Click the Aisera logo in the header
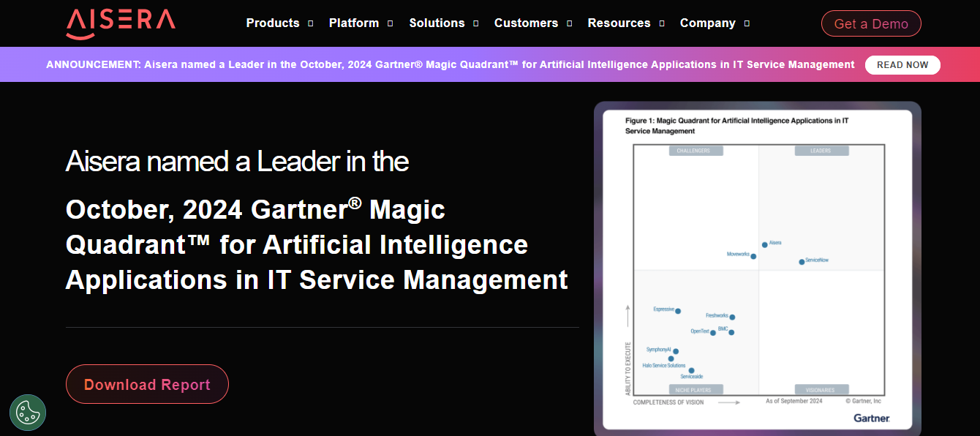Screen dimensions: 980x436 (121, 23)
